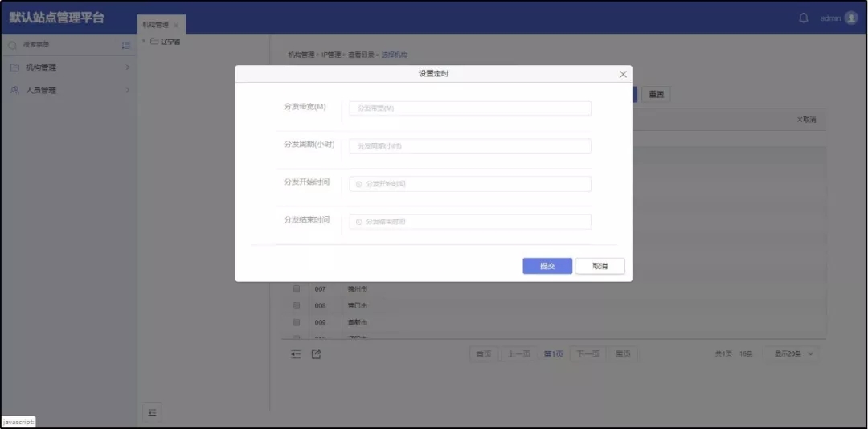The width and height of the screenshot is (868, 429).
Task: Click the clock icon in 分发开始时间 field
Action: [x=359, y=184]
